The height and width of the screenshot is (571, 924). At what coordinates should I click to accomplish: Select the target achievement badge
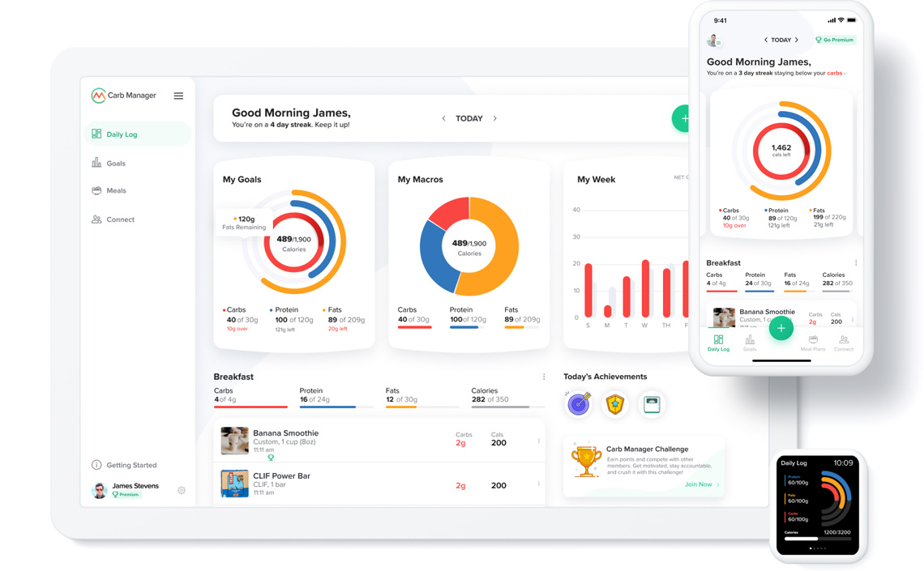click(x=578, y=404)
